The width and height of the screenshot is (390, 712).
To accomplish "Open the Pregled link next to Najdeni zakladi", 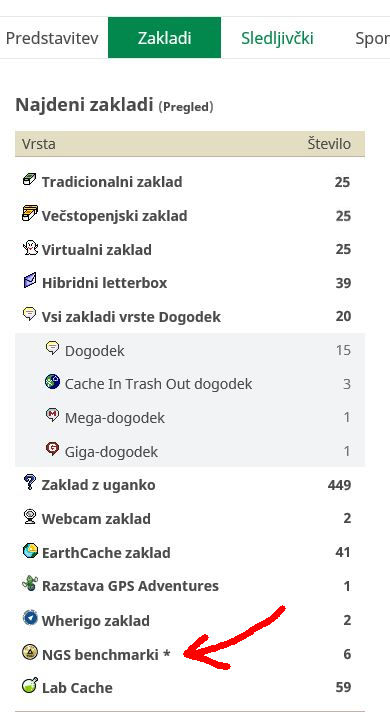I will (x=186, y=107).
